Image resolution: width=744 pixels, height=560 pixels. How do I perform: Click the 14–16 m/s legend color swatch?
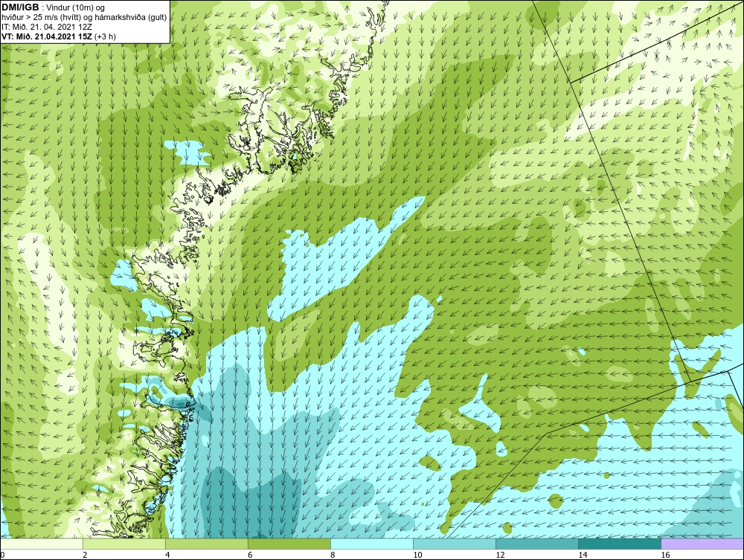click(620, 544)
